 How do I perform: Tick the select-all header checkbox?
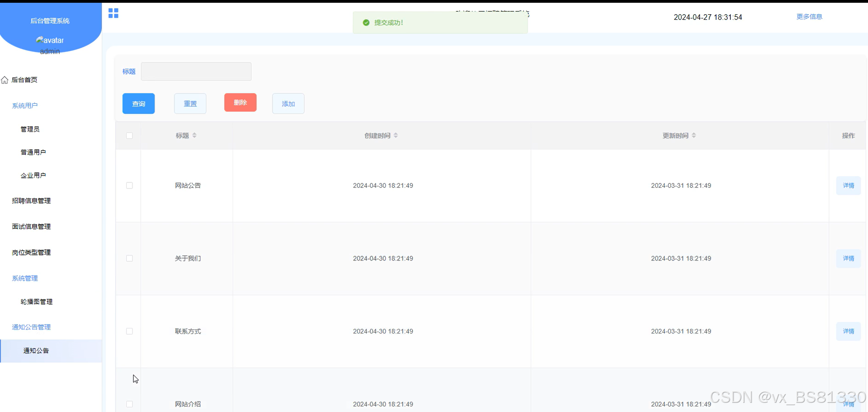click(x=129, y=135)
